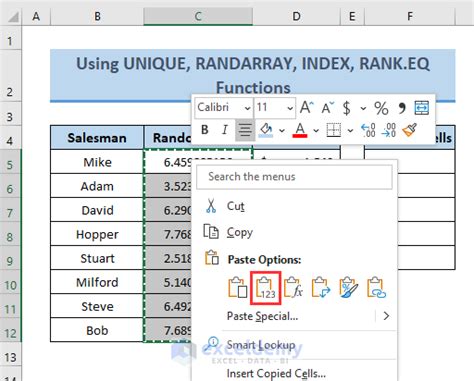Expand the Font Color dropdown arrow

pos(316,130)
